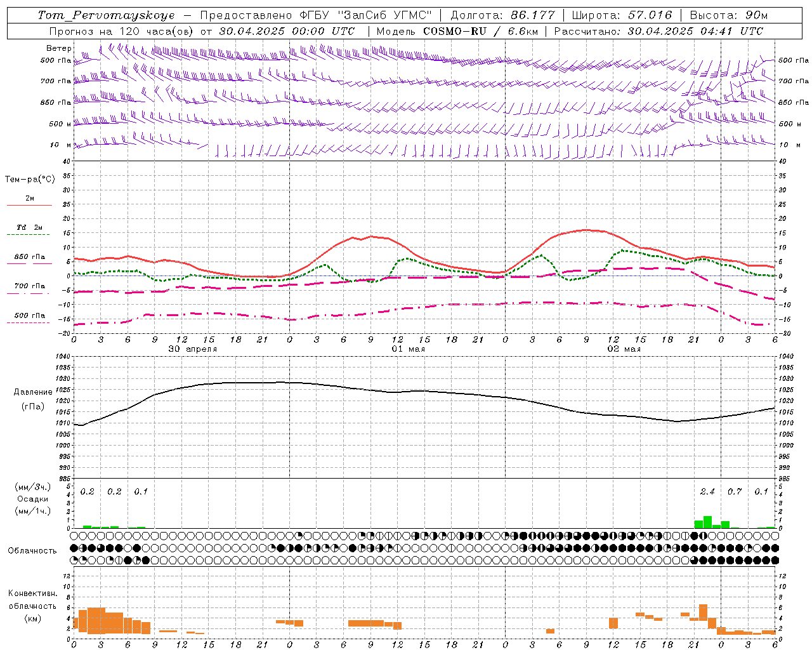Click the 'Осадки' precipitation label
The image size is (812, 650).
[x=33, y=499]
